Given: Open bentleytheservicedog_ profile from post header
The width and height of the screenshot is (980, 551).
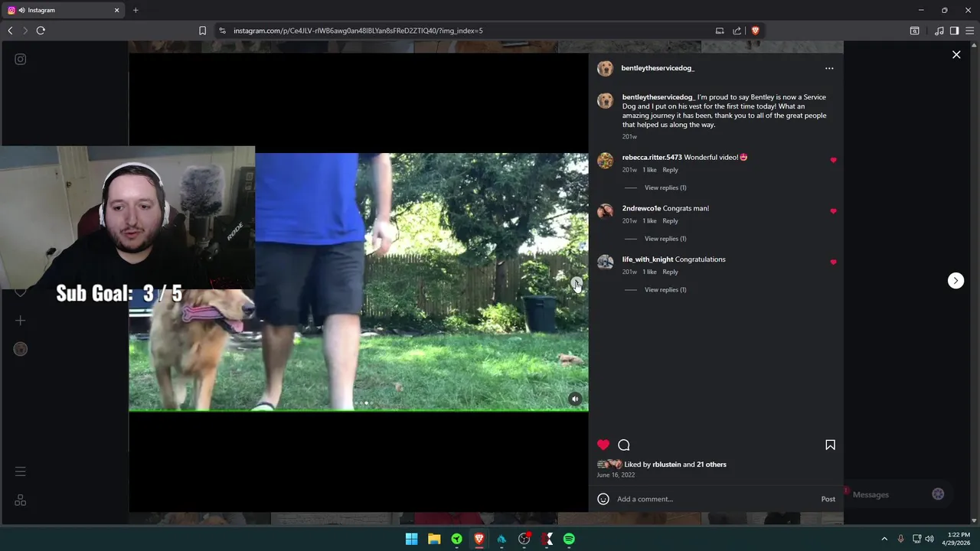Looking at the screenshot, I should [x=658, y=68].
